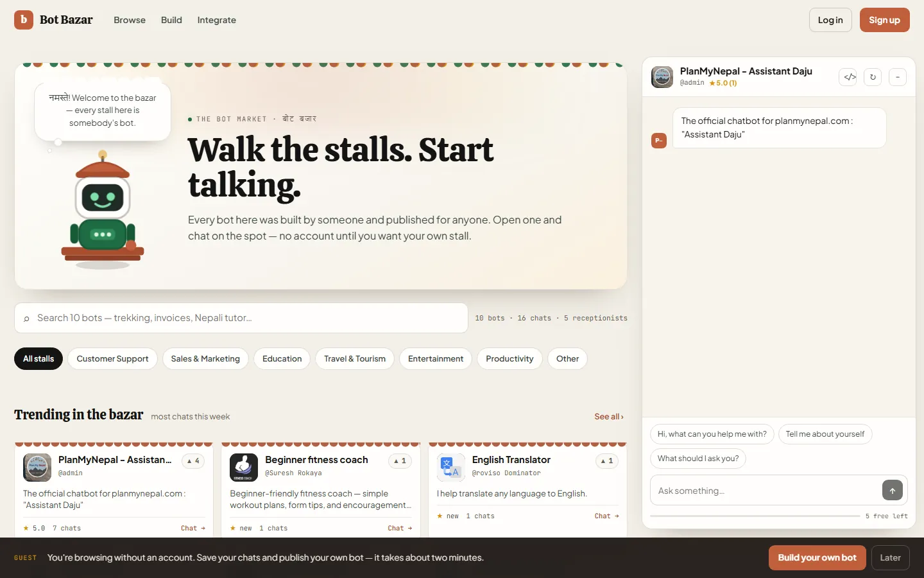
Task: Filter by Education category
Action: pos(282,358)
